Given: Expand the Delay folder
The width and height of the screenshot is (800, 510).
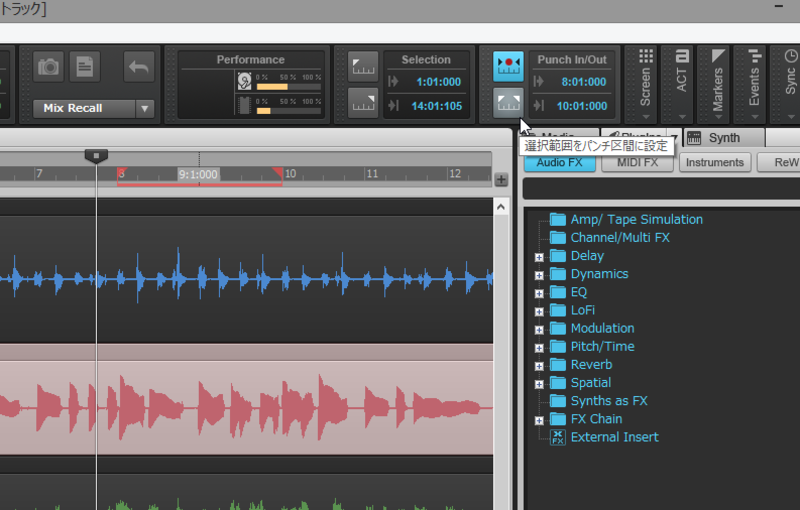Looking at the screenshot, I should 539,257.
